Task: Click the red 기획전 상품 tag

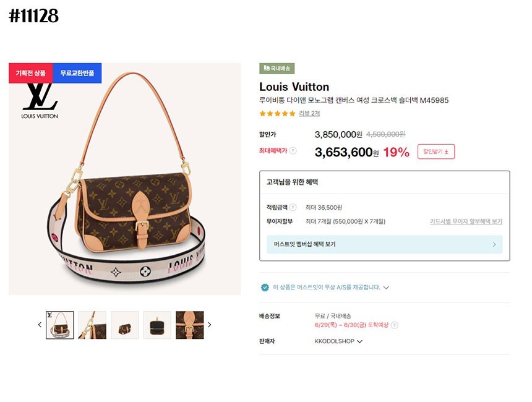Action: 30,73
